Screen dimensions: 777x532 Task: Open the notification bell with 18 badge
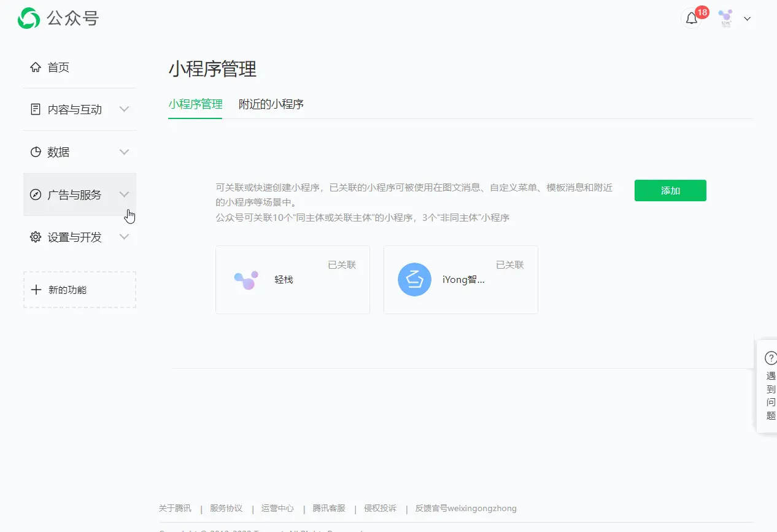coord(692,18)
